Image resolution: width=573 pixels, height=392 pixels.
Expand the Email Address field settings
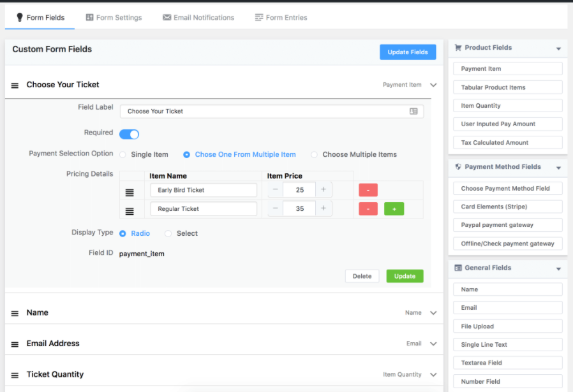tap(433, 344)
